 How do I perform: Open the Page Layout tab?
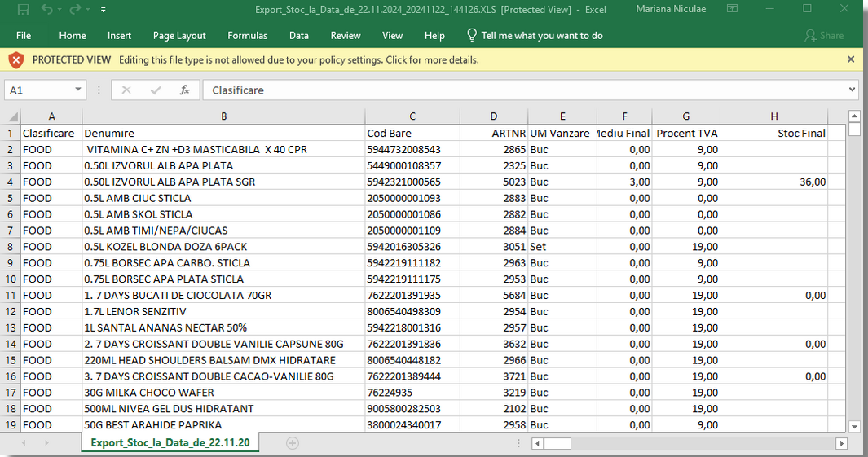179,35
